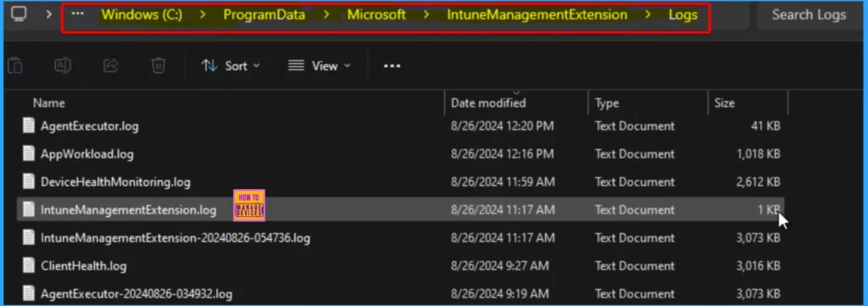
Task: Click the file icon of ClientHealth.log
Action: pyautogui.click(x=29, y=265)
